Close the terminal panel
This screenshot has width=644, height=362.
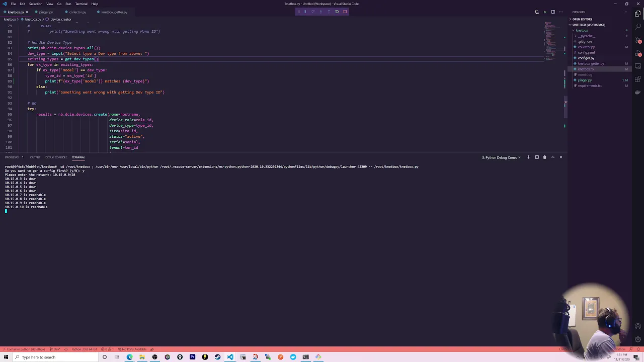560,157
